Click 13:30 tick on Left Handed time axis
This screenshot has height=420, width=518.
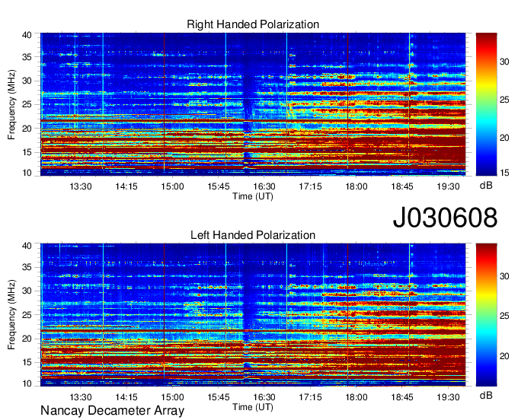point(80,397)
